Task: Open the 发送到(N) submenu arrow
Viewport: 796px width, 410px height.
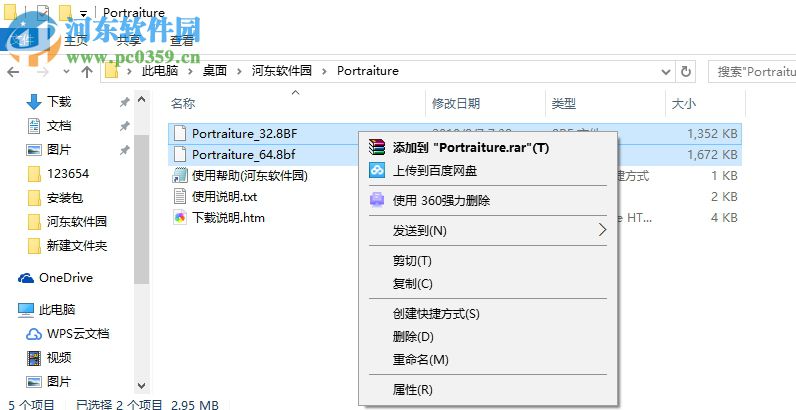Action: tap(602, 230)
